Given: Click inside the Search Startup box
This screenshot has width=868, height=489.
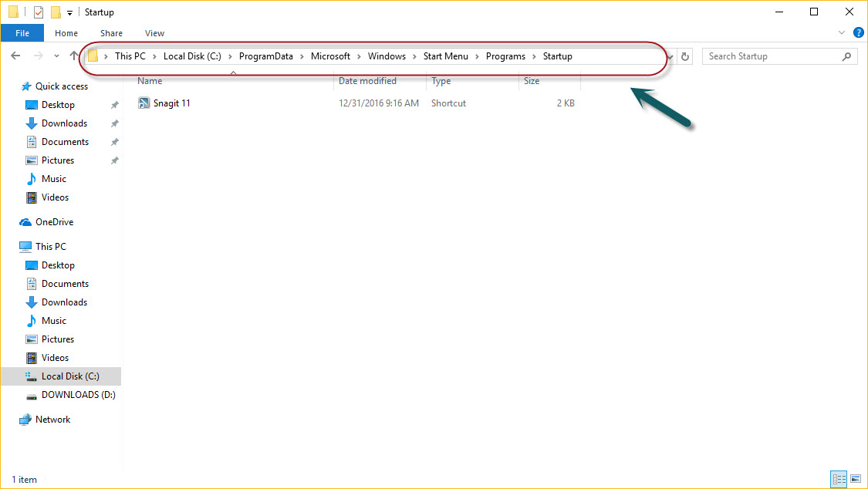Looking at the screenshot, I should point(772,56).
